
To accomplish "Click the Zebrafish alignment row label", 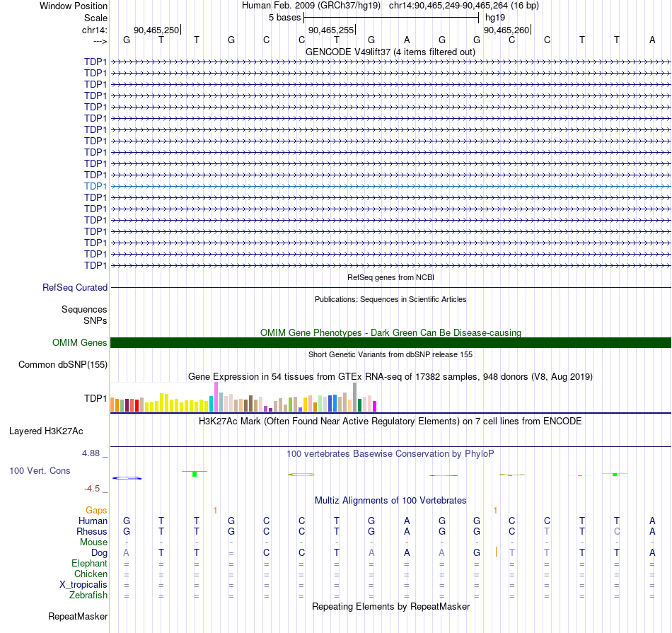I will 88,596.
